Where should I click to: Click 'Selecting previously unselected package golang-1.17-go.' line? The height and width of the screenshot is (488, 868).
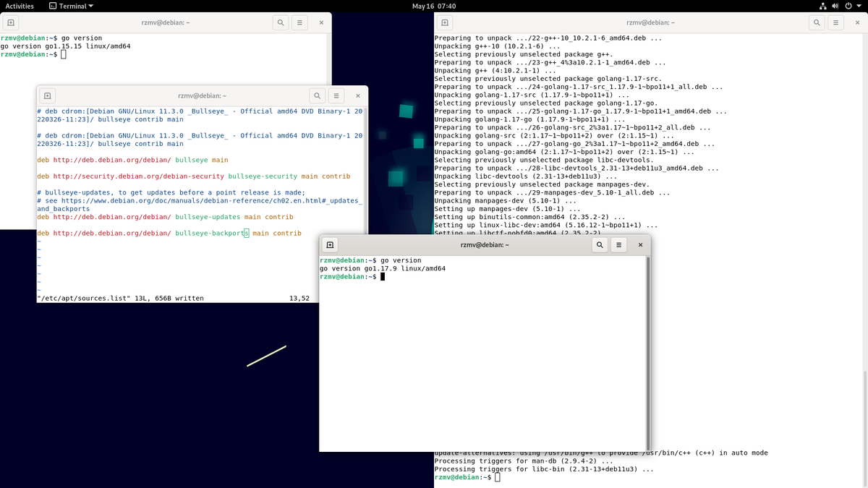tap(548, 103)
